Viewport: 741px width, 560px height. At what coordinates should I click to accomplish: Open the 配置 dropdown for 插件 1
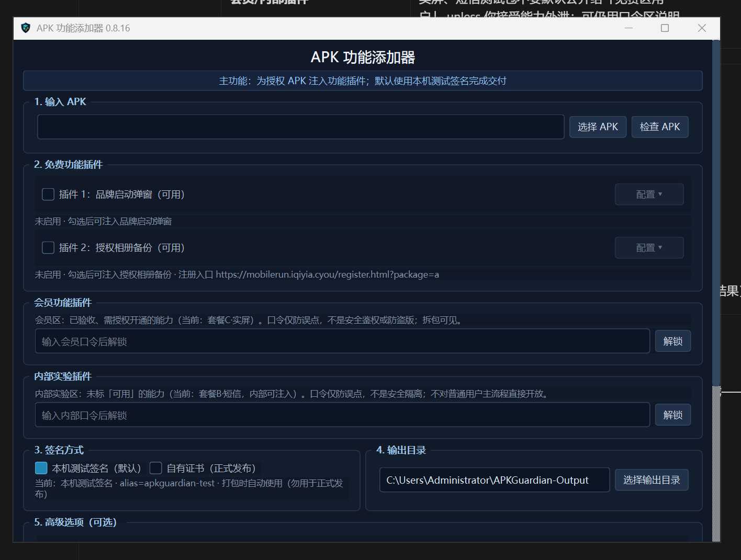(x=649, y=195)
